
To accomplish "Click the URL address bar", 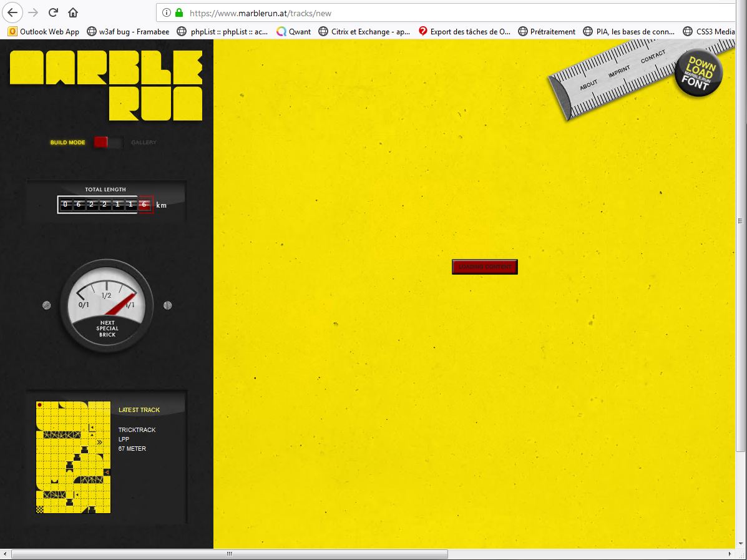I will click(x=437, y=12).
